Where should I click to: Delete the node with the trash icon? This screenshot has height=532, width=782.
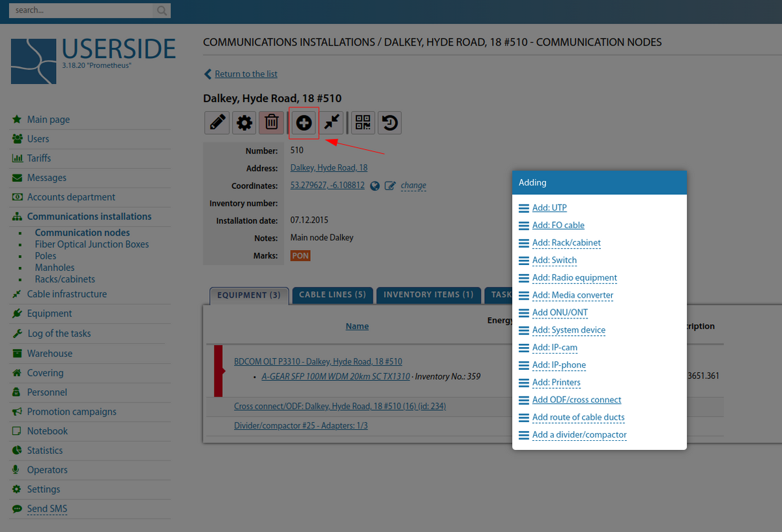point(270,122)
